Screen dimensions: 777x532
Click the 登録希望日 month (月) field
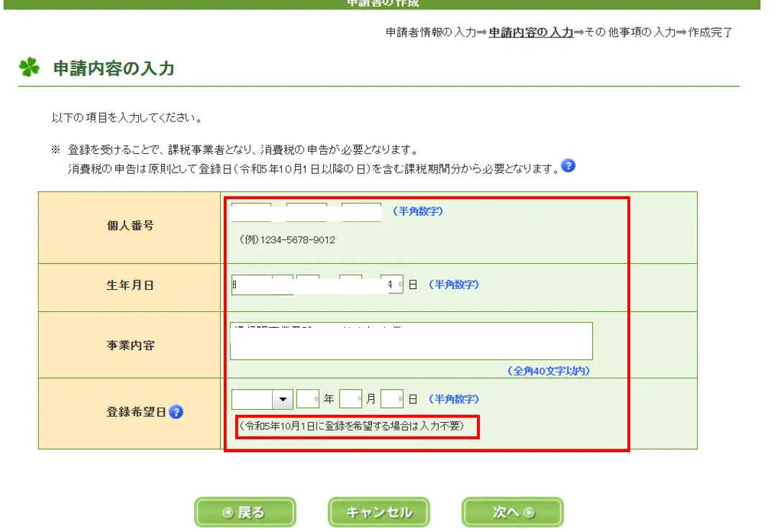(350, 399)
